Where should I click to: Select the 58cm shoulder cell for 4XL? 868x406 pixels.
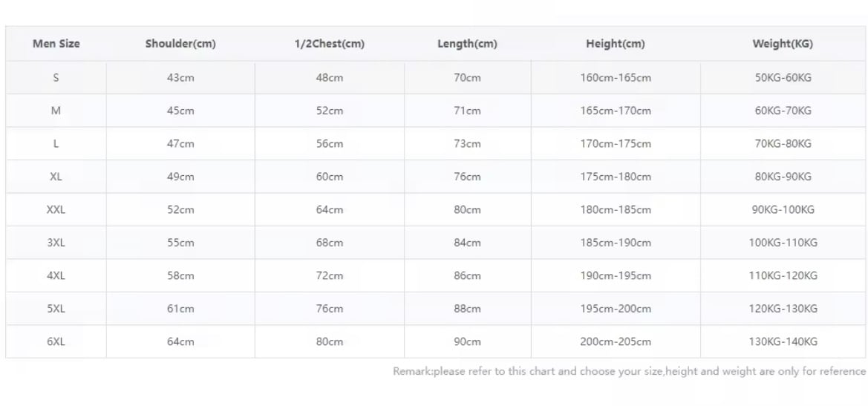pyautogui.click(x=180, y=276)
